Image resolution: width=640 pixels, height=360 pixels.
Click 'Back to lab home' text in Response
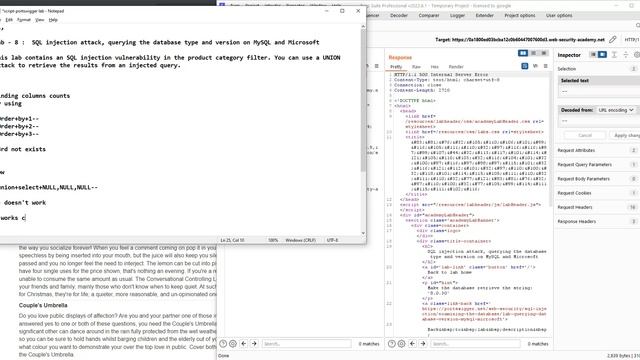click(449, 272)
